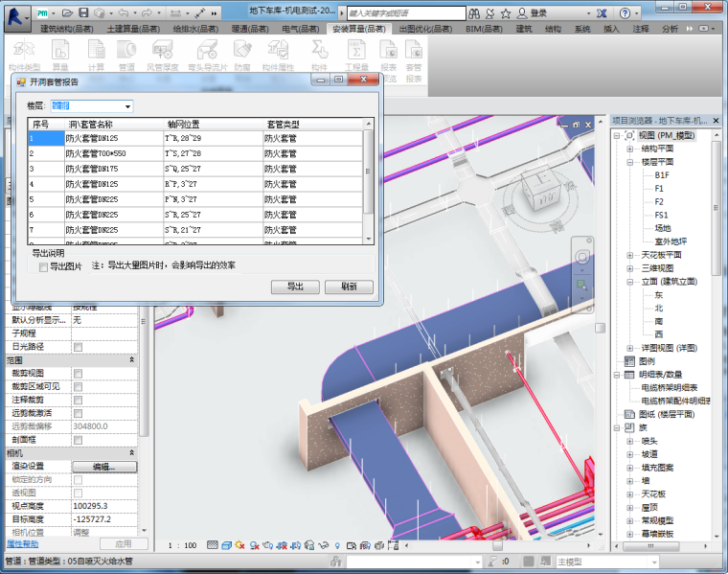Click the 套管报表 ribbon tool
The height and width of the screenshot is (574, 728).
pyautogui.click(x=414, y=60)
